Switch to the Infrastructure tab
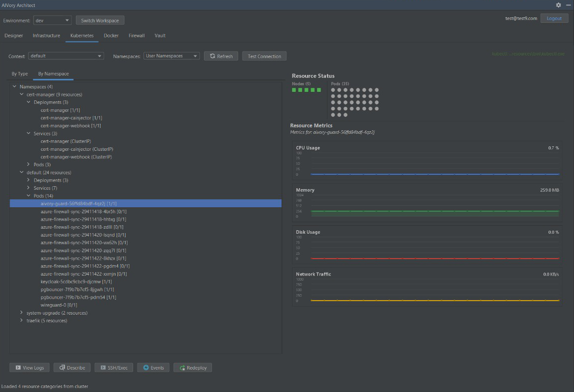Image resolution: width=574 pixels, height=392 pixels. [x=46, y=35]
